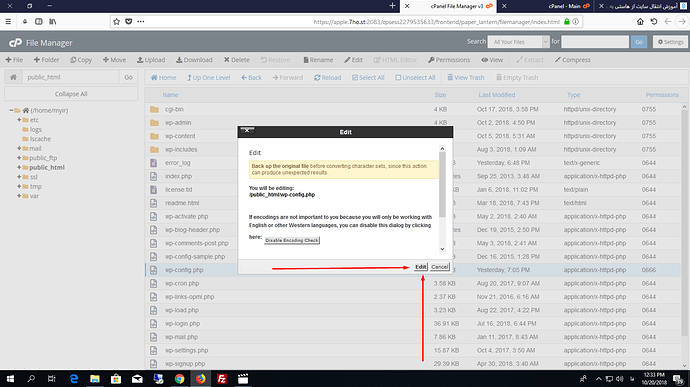Sort files by Name column

[170, 95]
